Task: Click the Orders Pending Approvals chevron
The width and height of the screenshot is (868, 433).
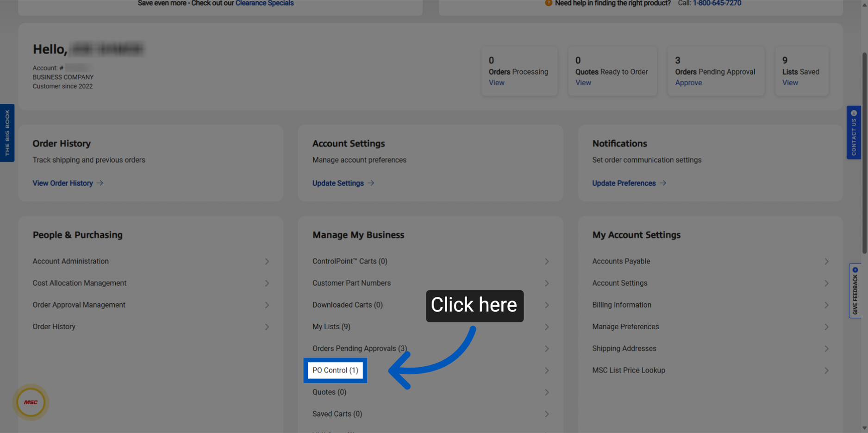Action: [547, 349]
